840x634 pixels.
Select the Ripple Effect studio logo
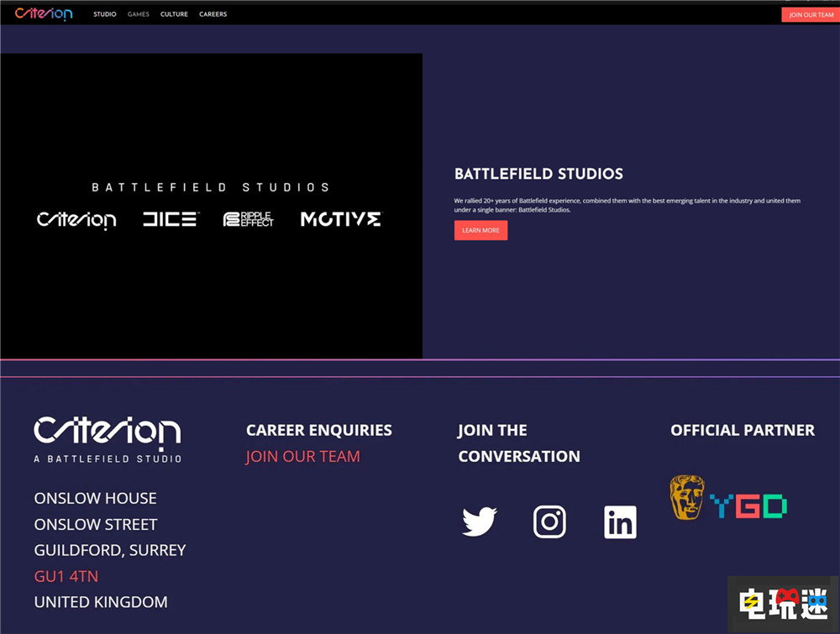tap(249, 219)
